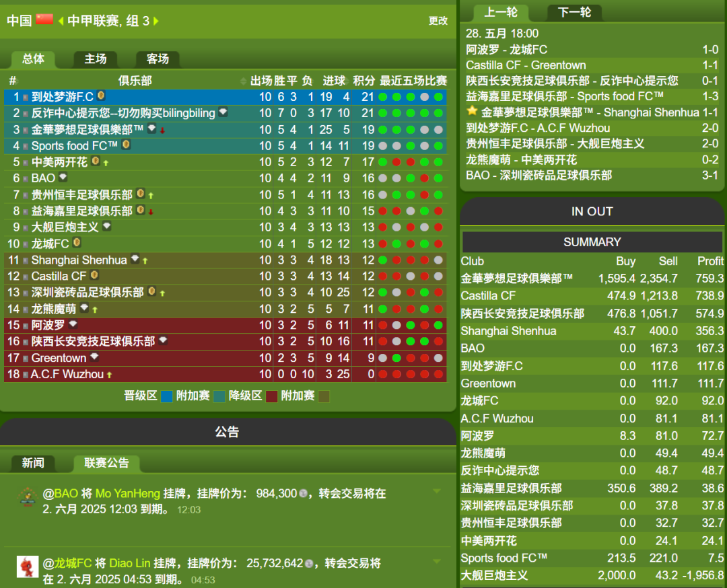Click the 龙城FC club avatar in the announcements

coord(28,566)
